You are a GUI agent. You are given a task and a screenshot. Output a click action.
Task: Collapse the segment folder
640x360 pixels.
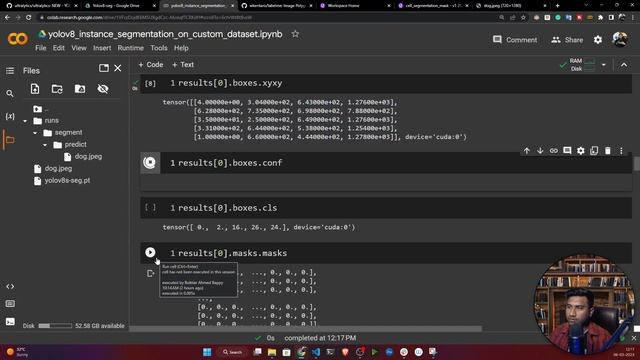click(x=35, y=133)
